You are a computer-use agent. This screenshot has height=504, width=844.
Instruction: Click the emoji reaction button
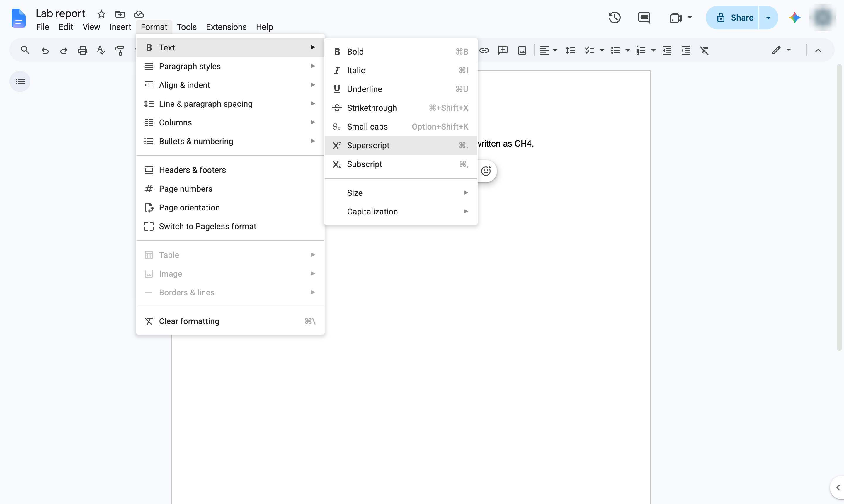pyautogui.click(x=486, y=171)
